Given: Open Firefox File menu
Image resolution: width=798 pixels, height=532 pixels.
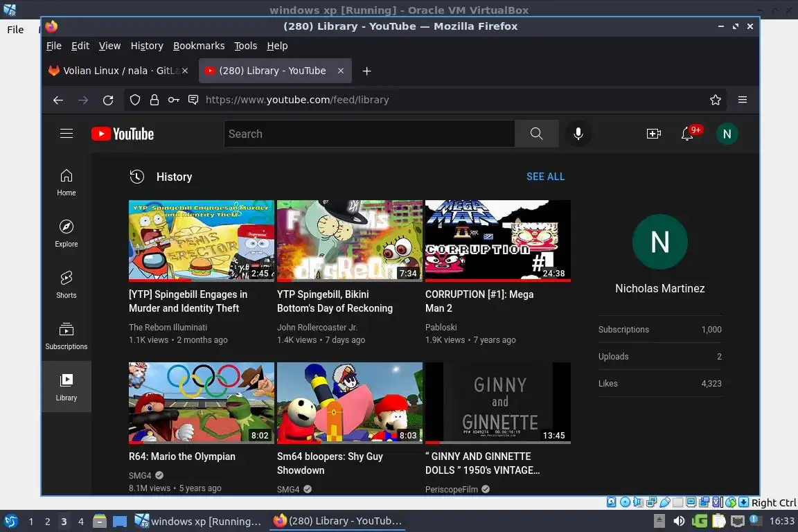Looking at the screenshot, I should [54, 46].
